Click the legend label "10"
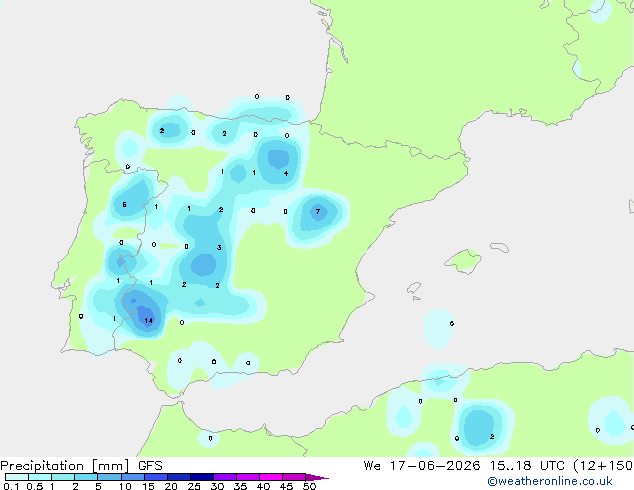The width and height of the screenshot is (634, 490). pos(125,486)
